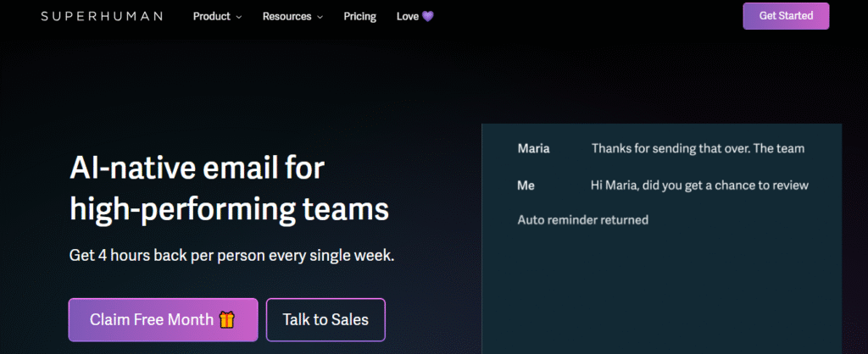Click the gift icon on Claim Free Month
The image size is (868, 354).
pos(227,320)
